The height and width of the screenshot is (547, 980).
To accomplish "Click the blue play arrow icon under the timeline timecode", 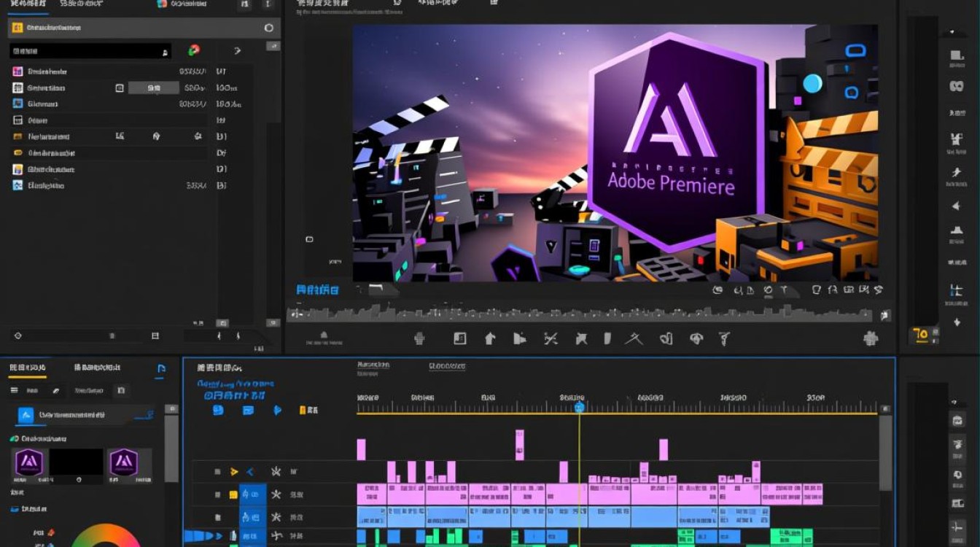I will pyautogui.click(x=277, y=411).
